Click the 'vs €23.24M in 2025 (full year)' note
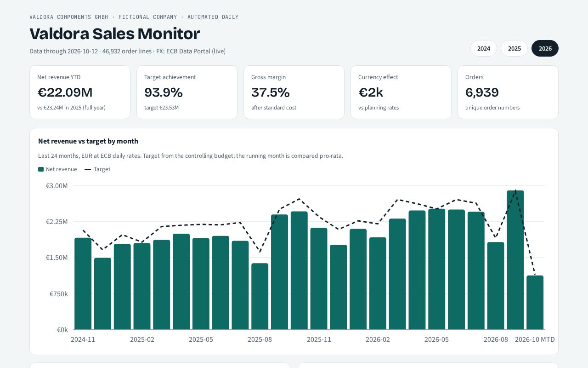This screenshot has width=588, height=368. 71,108
